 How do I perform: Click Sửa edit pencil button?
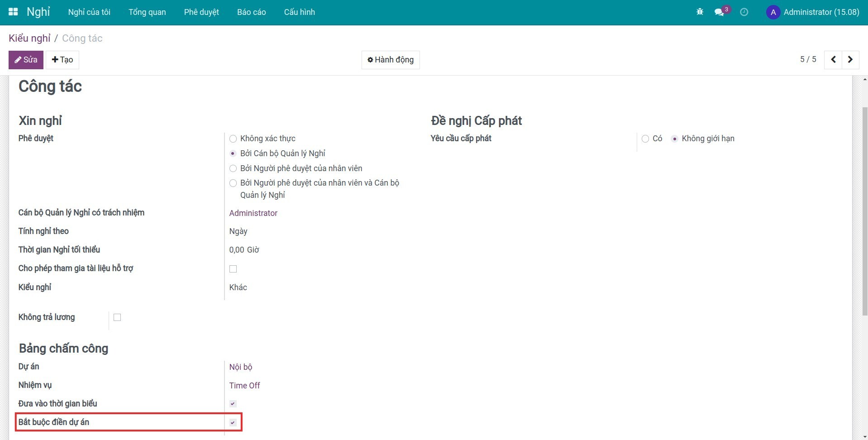pyautogui.click(x=26, y=60)
